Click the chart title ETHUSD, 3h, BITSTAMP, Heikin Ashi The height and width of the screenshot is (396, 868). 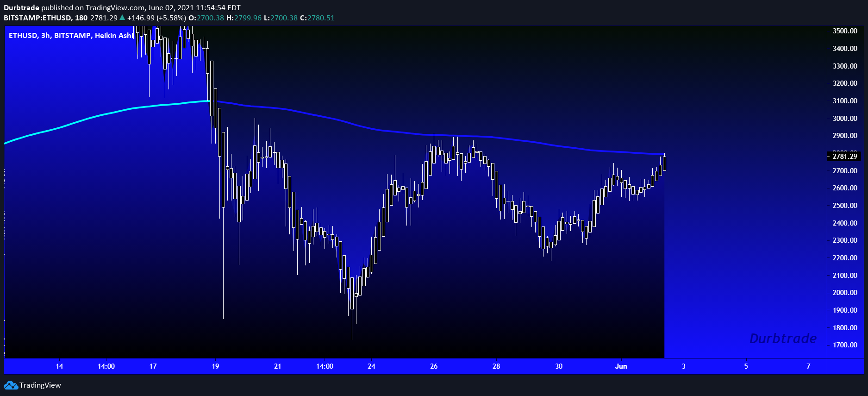(x=71, y=35)
